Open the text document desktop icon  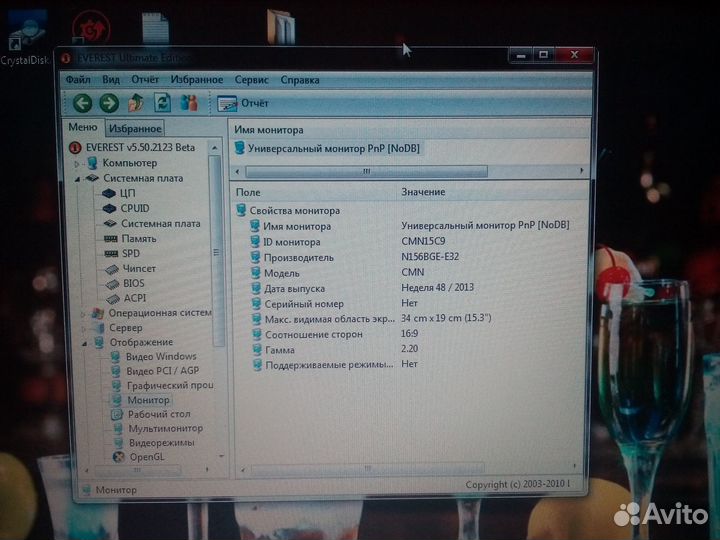[155, 28]
